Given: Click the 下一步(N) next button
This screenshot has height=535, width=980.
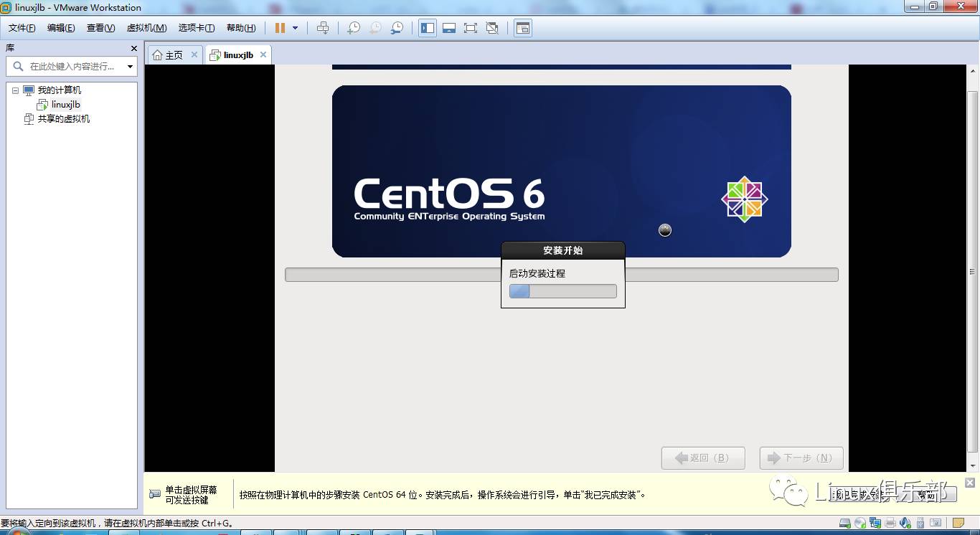Looking at the screenshot, I should 801,458.
